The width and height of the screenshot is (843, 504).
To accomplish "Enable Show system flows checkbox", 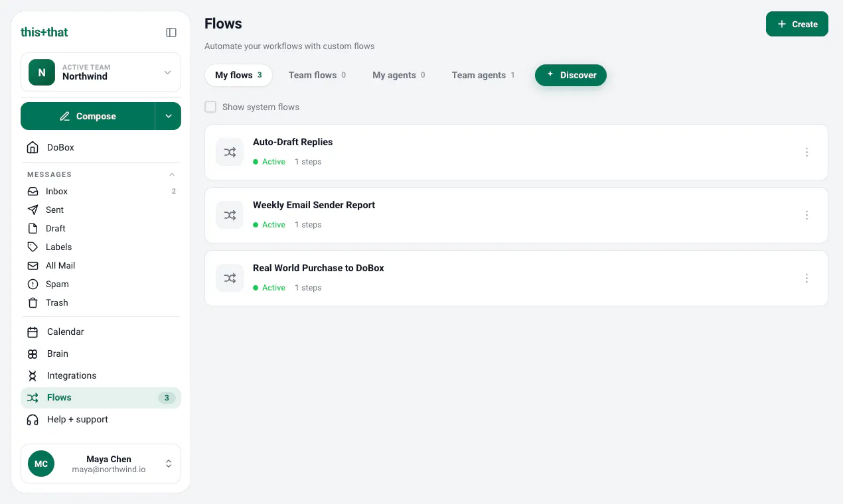I will tap(210, 107).
